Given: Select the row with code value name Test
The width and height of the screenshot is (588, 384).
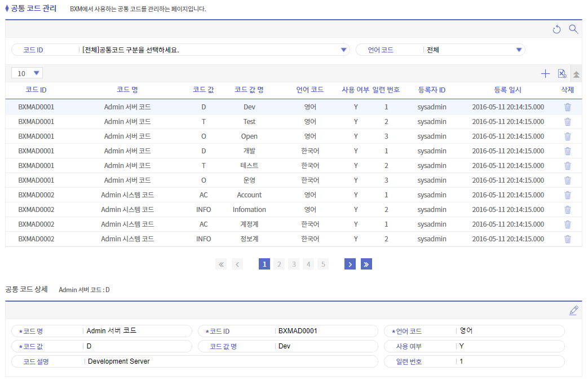Looking at the screenshot, I should [x=294, y=122].
